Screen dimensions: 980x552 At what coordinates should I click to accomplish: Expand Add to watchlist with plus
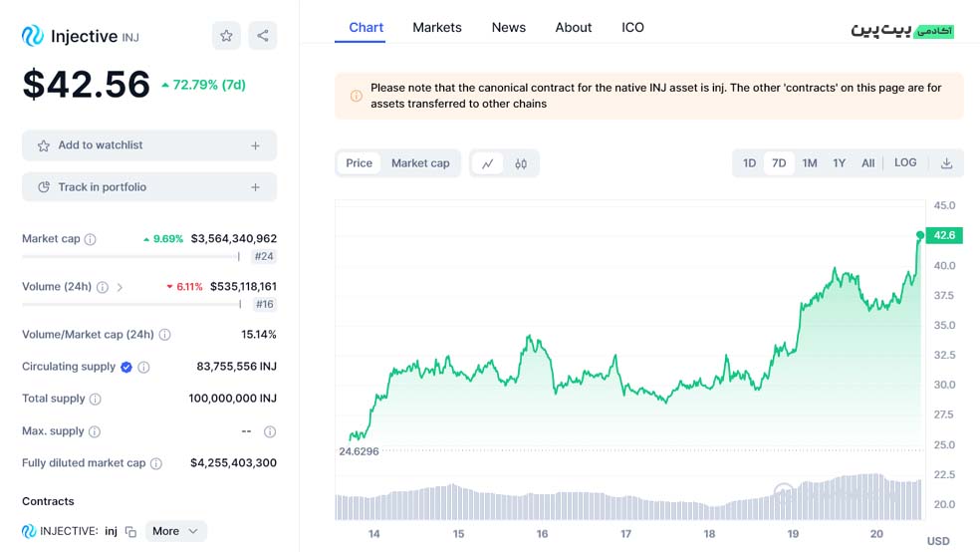click(255, 145)
